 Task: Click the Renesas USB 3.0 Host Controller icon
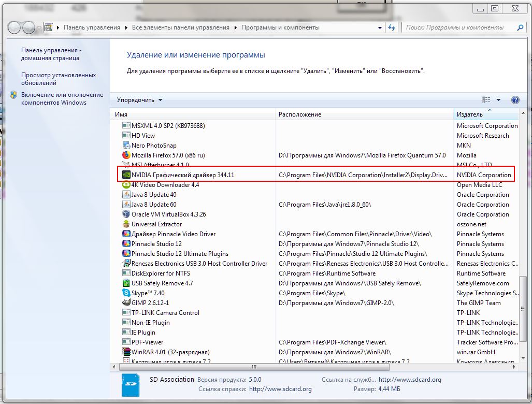click(x=126, y=263)
